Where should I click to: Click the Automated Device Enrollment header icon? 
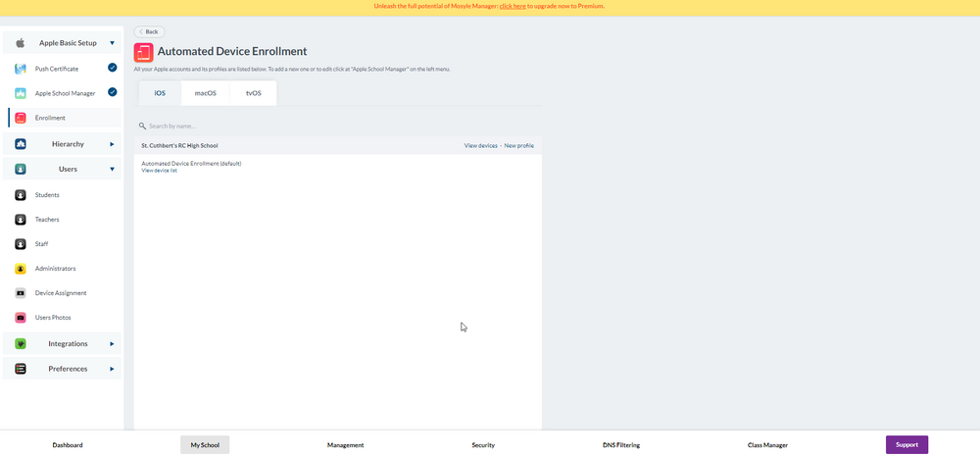pyautogui.click(x=144, y=52)
